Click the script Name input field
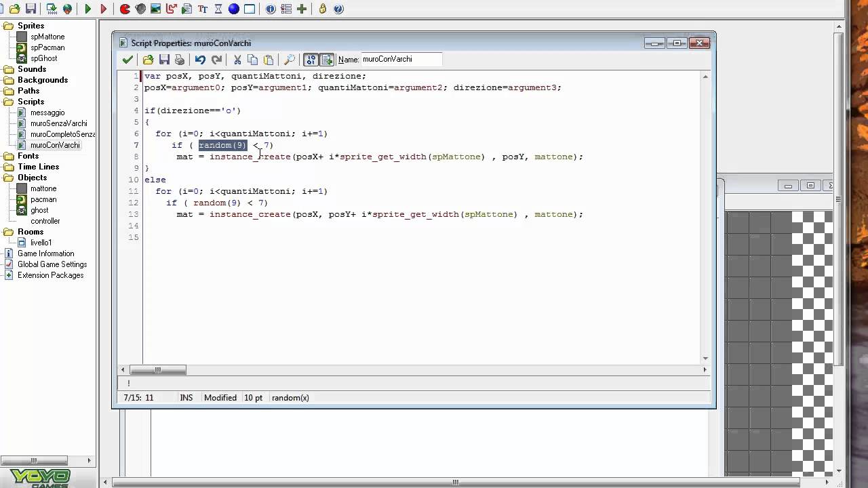This screenshot has width=868, height=488. pyautogui.click(x=401, y=59)
